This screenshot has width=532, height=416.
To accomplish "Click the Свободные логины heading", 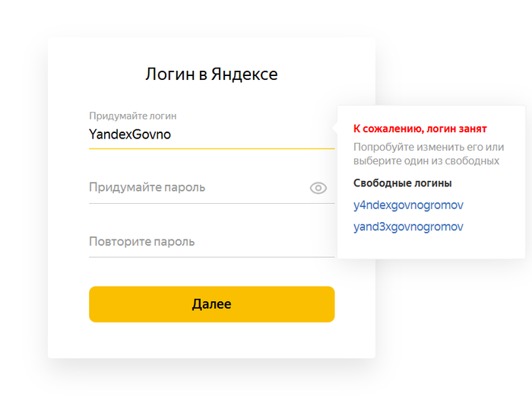I will (x=403, y=183).
